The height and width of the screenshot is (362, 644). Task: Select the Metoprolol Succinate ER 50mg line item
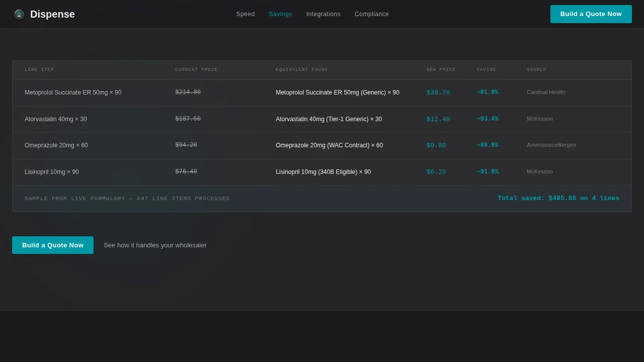pyautogui.click(x=322, y=93)
